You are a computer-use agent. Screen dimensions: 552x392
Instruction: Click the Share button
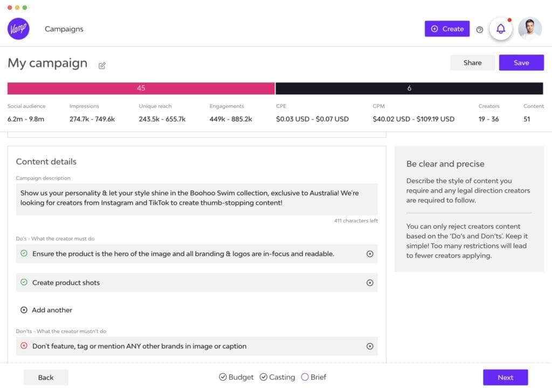click(472, 63)
